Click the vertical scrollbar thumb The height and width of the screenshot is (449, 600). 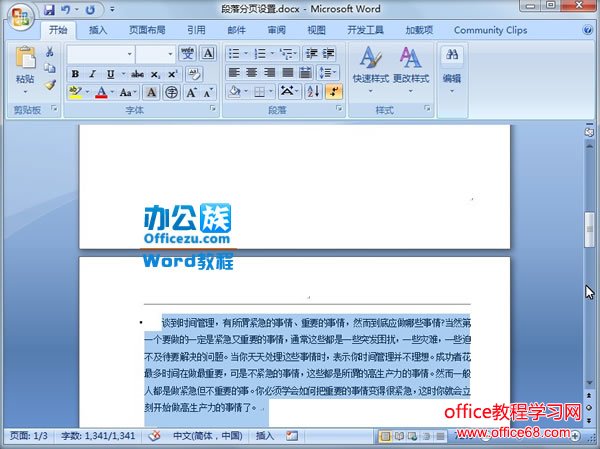coord(589,229)
